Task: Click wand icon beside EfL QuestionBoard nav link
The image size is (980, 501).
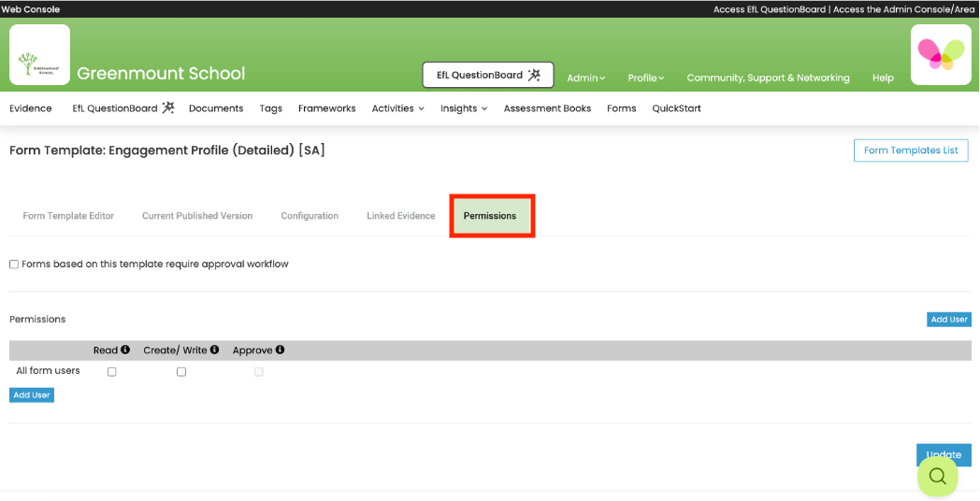Action: click(x=168, y=107)
